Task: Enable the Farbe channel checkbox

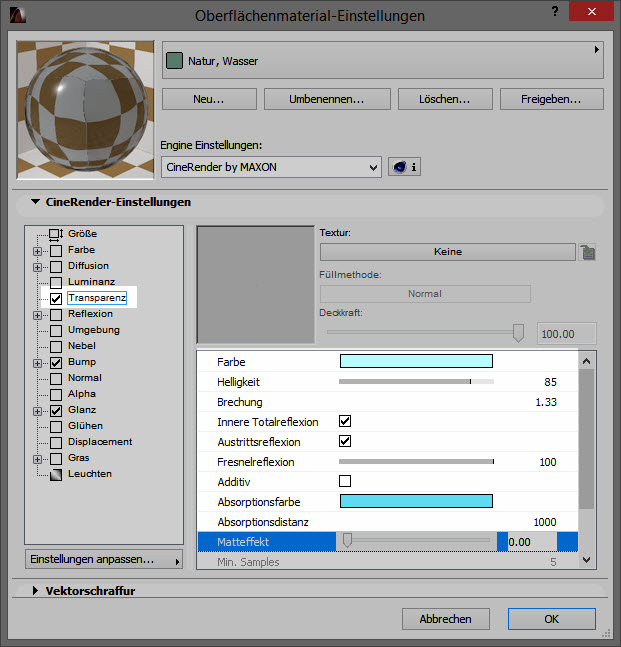Action: point(56,250)
